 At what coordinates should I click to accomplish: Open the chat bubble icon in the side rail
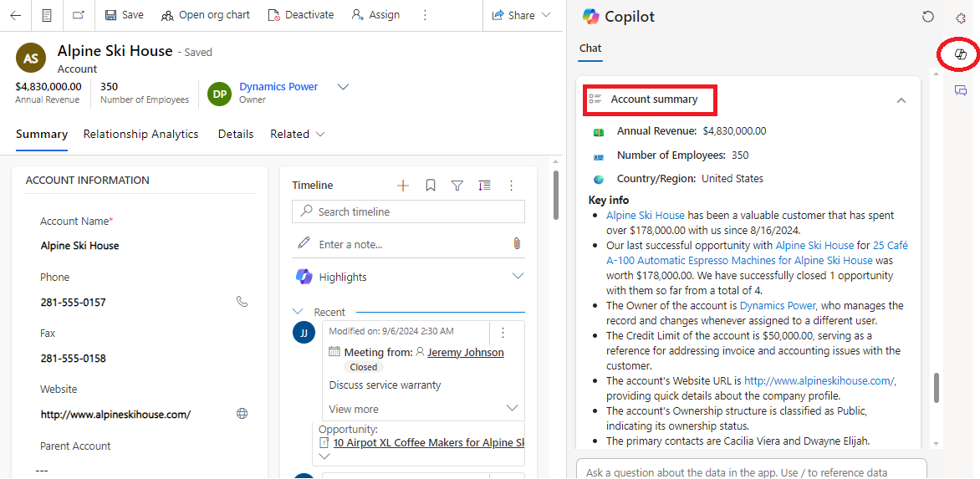pos(961,91)
